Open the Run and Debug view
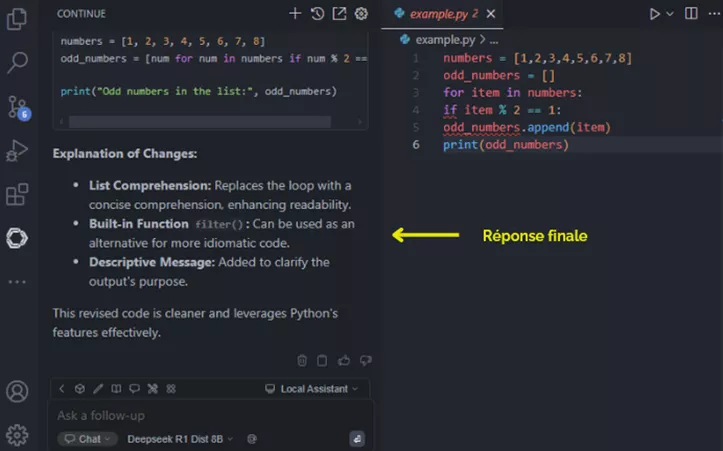This screenshot has width=723, height=451. coord(17,151)
